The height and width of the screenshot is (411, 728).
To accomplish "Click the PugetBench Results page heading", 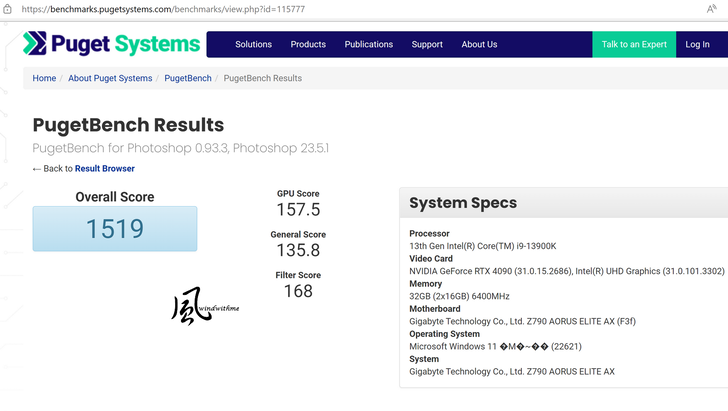I will (128, 125).
